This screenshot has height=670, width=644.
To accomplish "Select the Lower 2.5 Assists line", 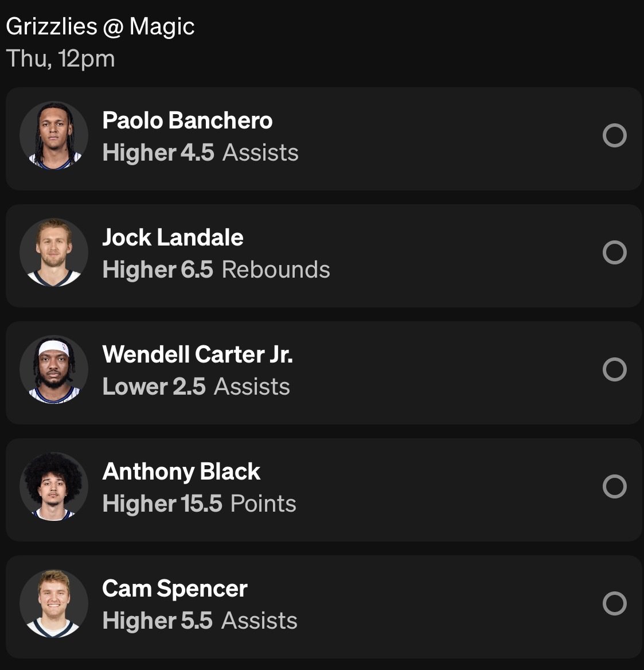I will pyautogui.click(x=196, y=387).
